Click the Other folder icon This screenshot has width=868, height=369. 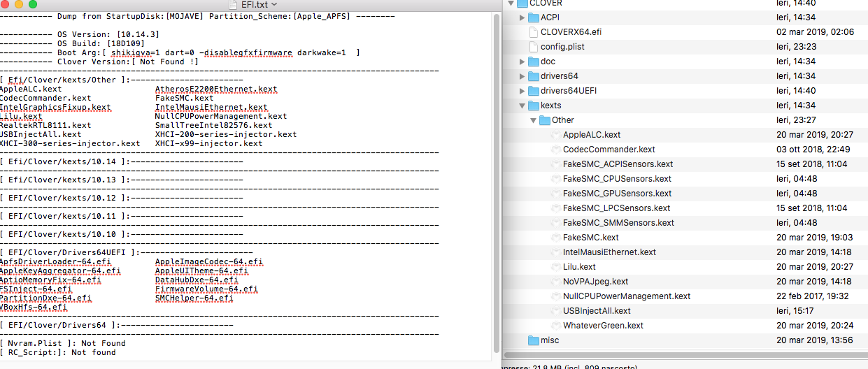coord(544,120)
